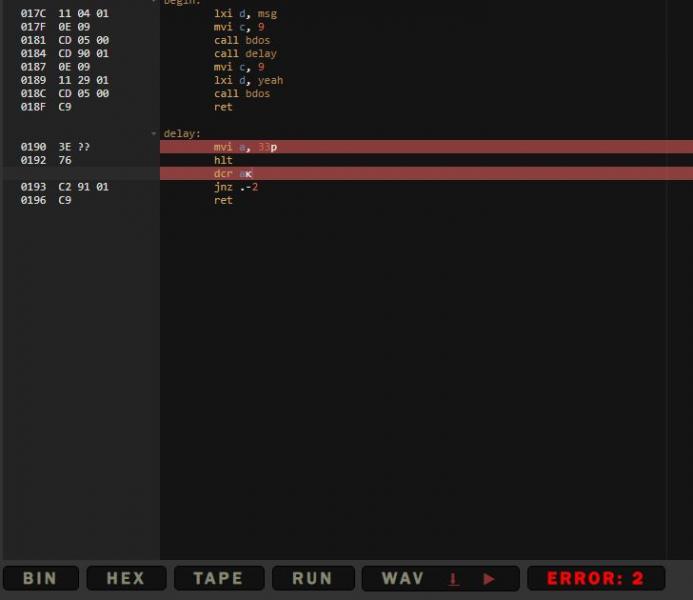Collapse the delay: label fold arrow

pos(154,133)
